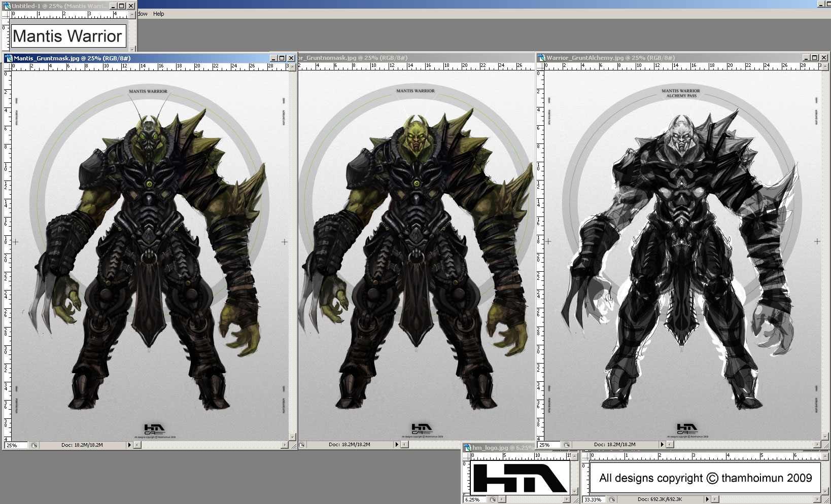Click scroll-up arrow in copyright window vertical scrollbar
This screenshot has height=504, width=831.
[x=825, y=456]
